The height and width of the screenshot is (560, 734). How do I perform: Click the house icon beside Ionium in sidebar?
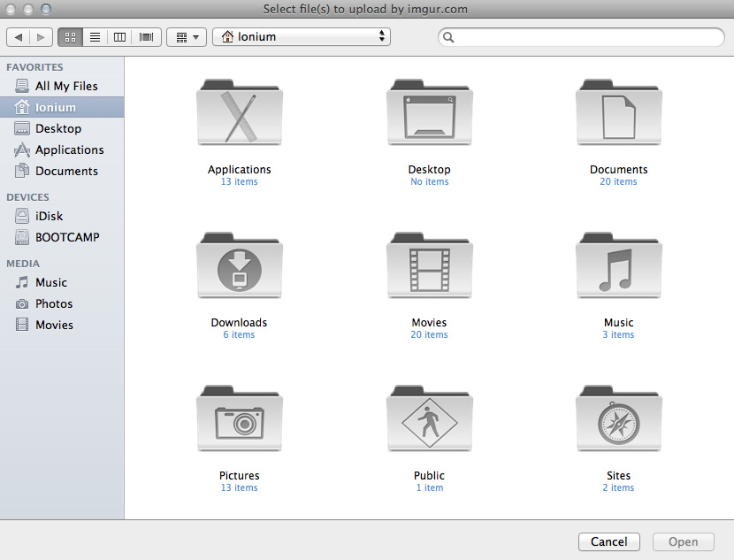[x=22, y=107]
